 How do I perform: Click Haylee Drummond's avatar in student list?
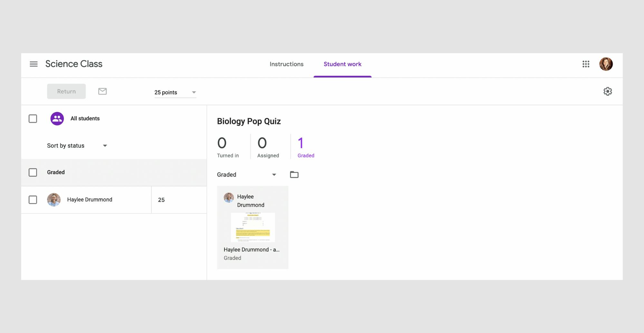point(54,200)
